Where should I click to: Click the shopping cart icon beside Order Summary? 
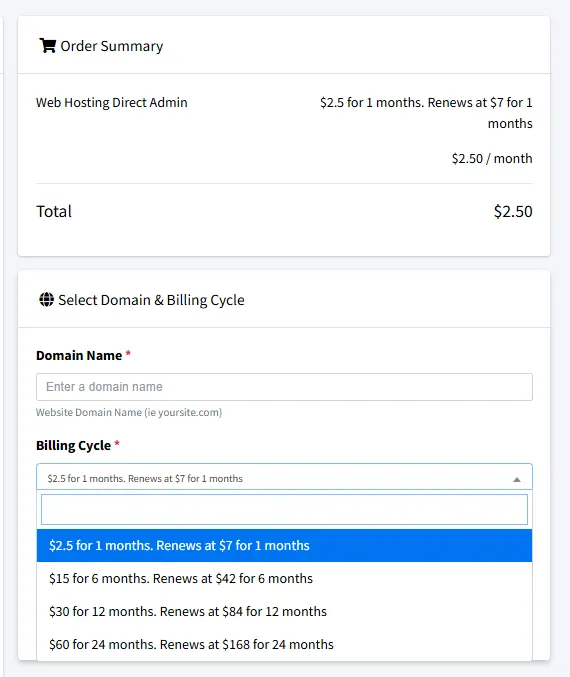48,45
